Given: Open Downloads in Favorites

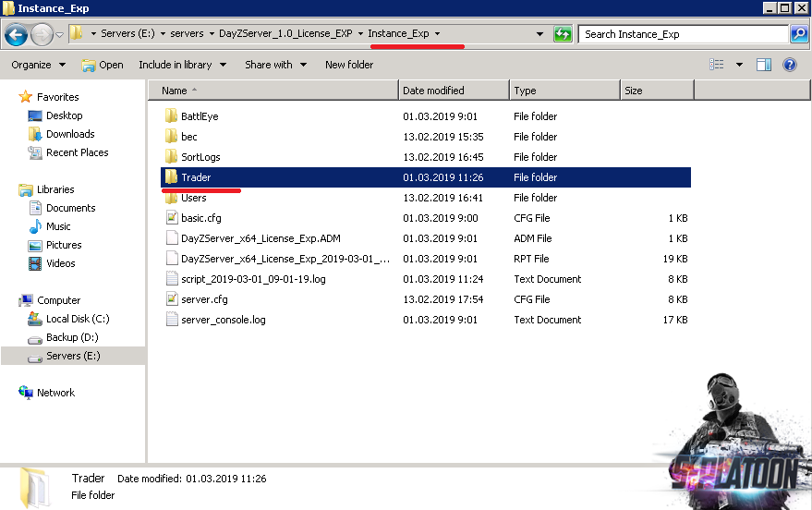Looking at the screenshot, I should coord(70,134).
